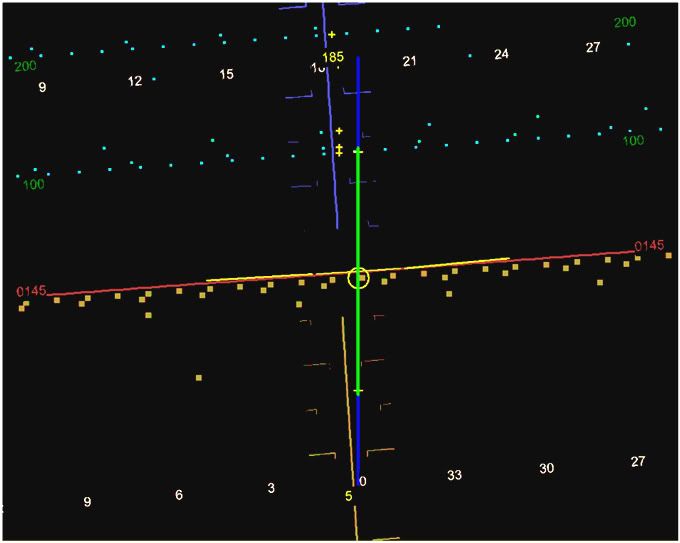Viewport: 680px width, 543px height.
Task: Click the red 0145 label at the left end
Action: [x=30, y=291]
